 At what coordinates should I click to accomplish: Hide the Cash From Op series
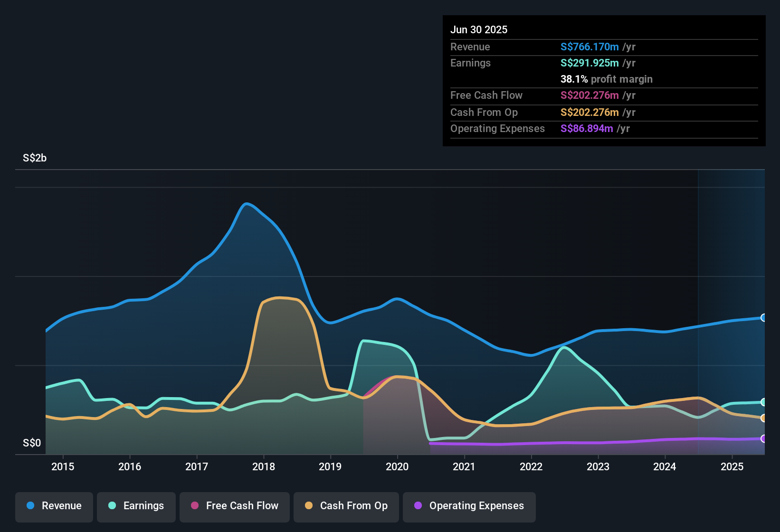coord(346,506)
